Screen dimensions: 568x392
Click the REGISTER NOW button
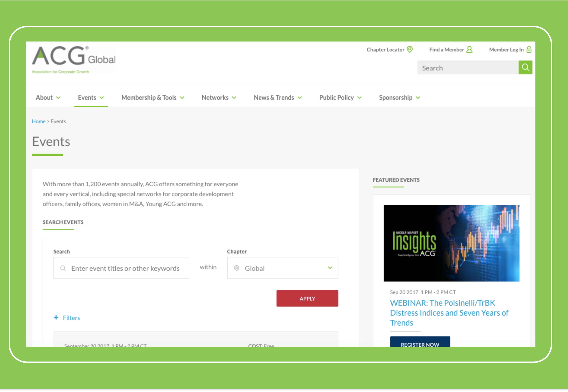tap(420, 342)
